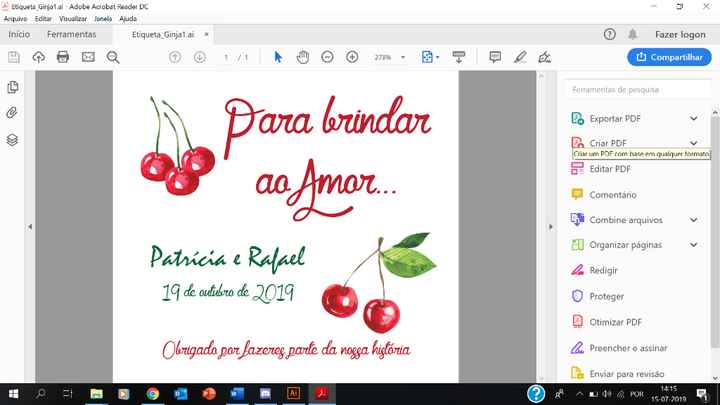Open the attachments paperclip panel
The image size is (720, 405).
13,113
